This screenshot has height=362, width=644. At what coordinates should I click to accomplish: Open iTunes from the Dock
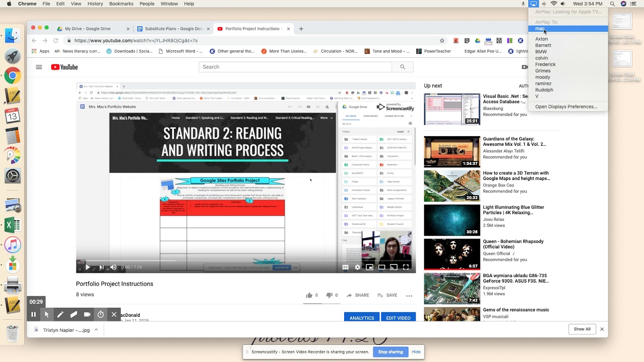[13, 245]
